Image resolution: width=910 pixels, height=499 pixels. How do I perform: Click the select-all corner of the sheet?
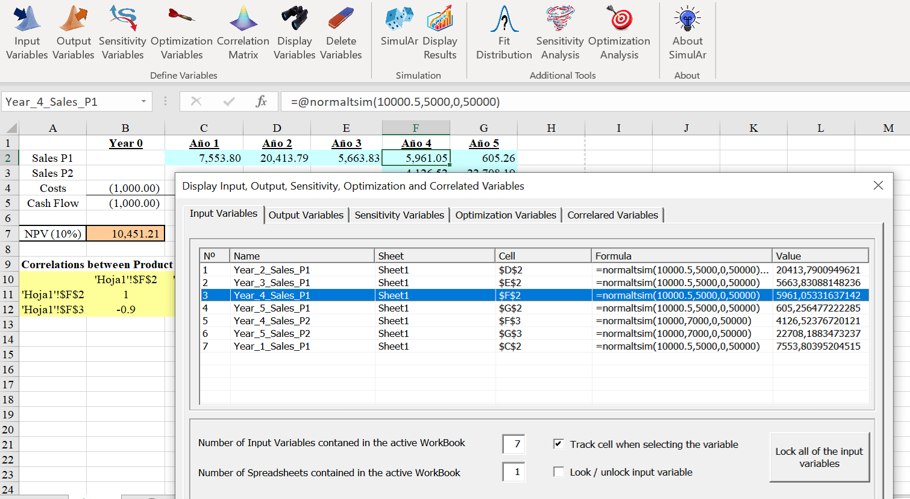(x=10, y=128)
